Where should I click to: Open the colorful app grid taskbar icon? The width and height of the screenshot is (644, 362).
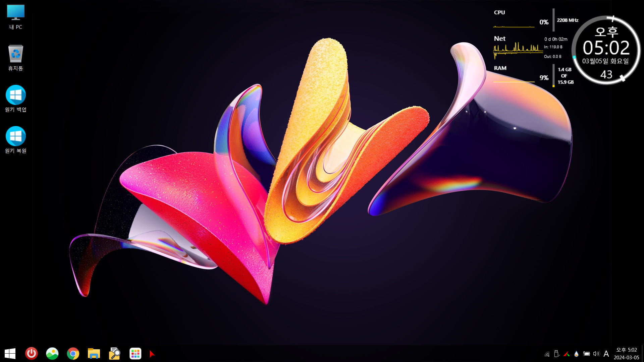tap(136, 354)
